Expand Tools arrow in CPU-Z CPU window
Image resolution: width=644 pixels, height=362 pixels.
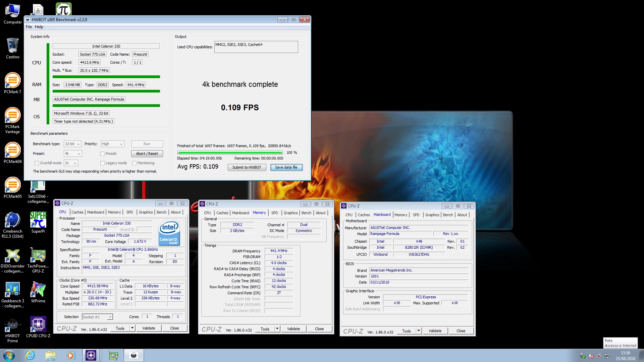132,328
